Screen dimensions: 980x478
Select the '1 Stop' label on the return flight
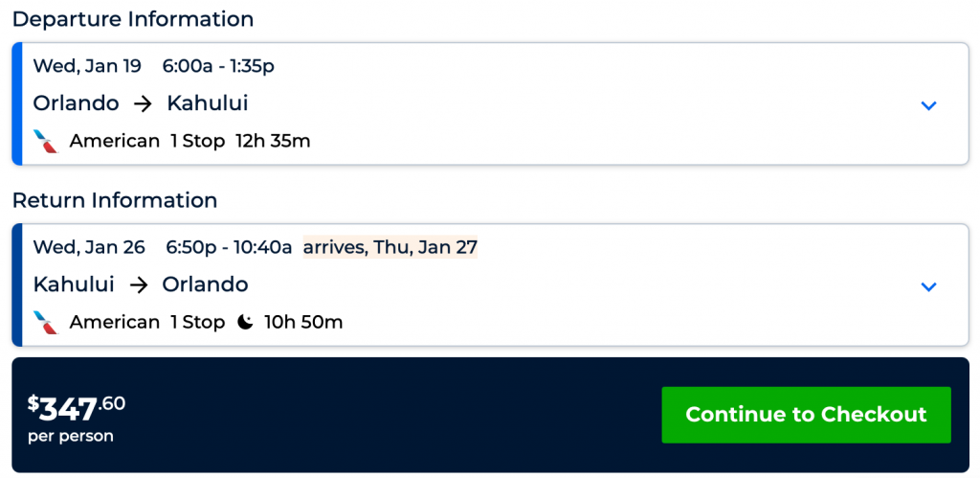tap(197, 323)
